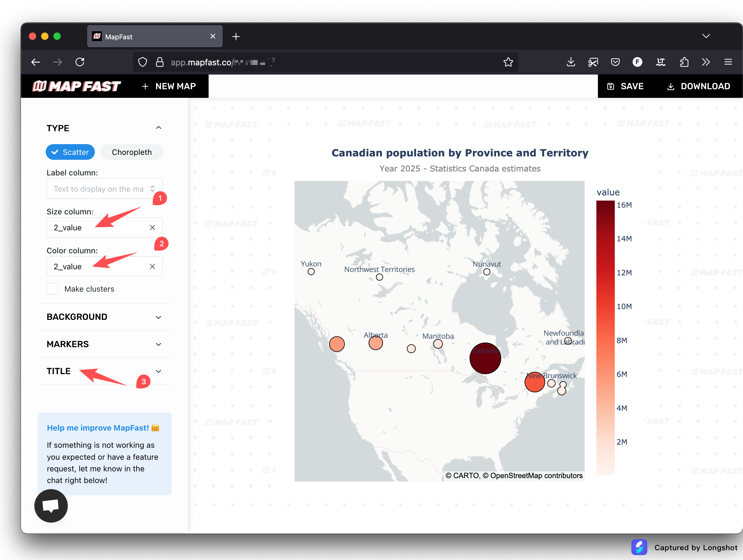Open the extensions puzzle piece menu

pos(684,62)
